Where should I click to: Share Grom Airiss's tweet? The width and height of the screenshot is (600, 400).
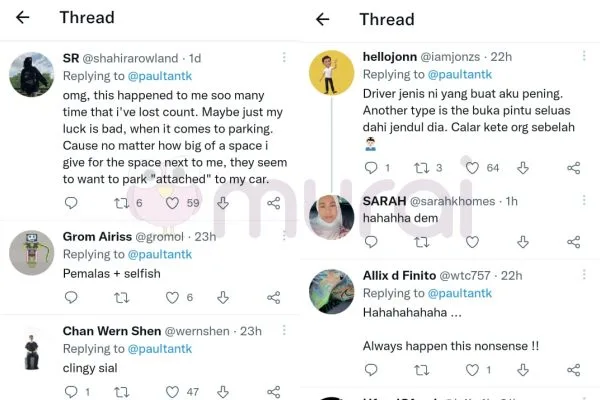pos(273,297)
